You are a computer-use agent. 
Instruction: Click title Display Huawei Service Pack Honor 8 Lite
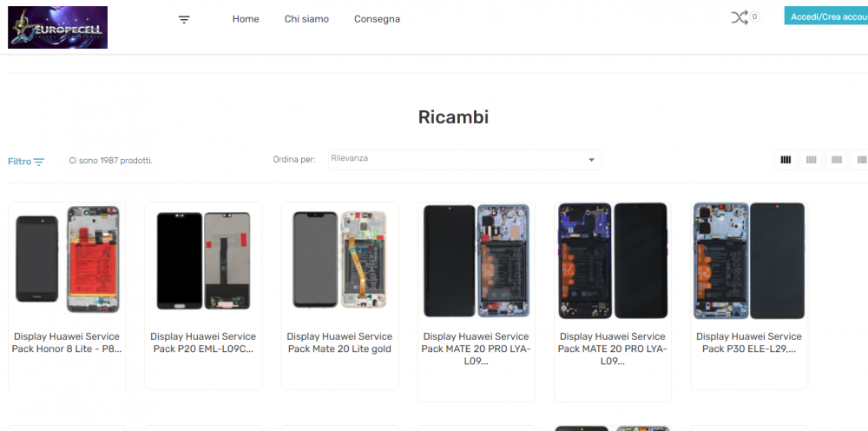click(67, 343)
